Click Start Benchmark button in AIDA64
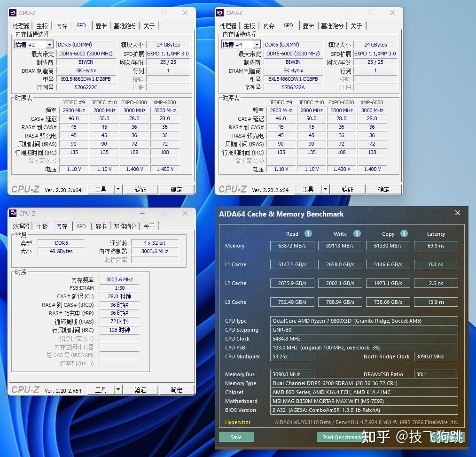This screenshot has width=476, height=457. coord(342,437)
